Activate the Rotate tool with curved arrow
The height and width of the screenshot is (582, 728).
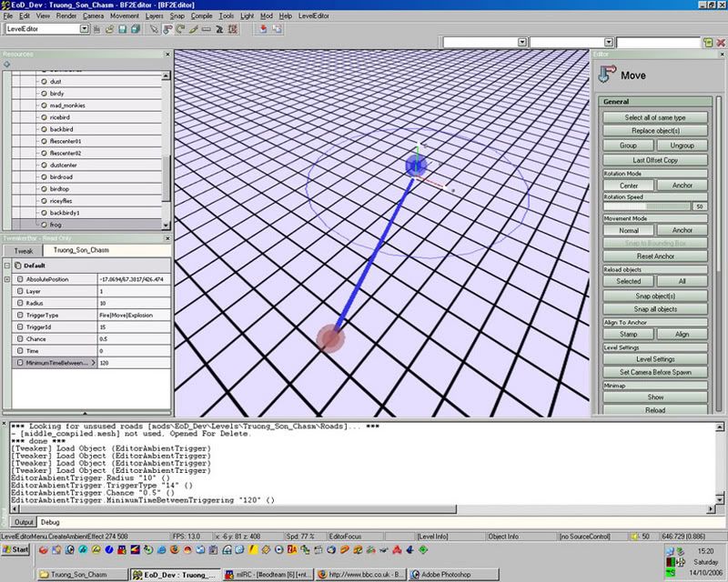tap(180, 29)
